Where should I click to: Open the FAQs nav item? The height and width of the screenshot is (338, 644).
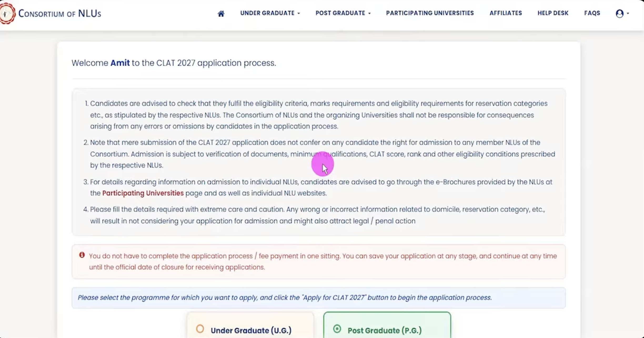pyautogui.click(x=592, y=13)
